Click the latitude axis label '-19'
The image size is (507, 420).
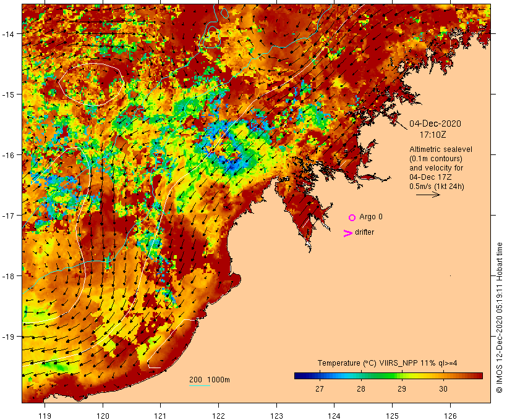click(x=8, y=337)
